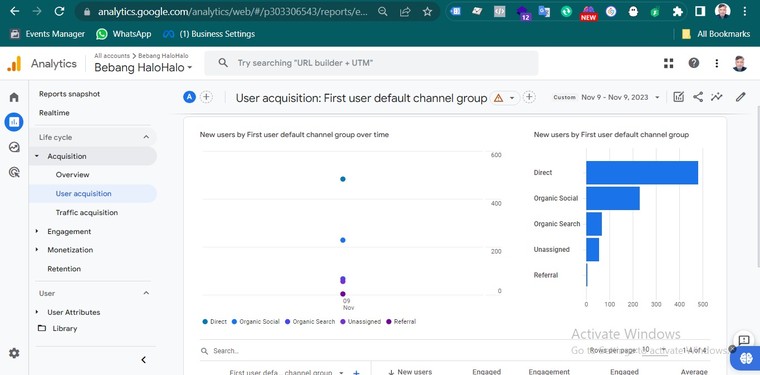Click the Share this report icon
The width and height of the screenshot is (760, 375).
698,97
